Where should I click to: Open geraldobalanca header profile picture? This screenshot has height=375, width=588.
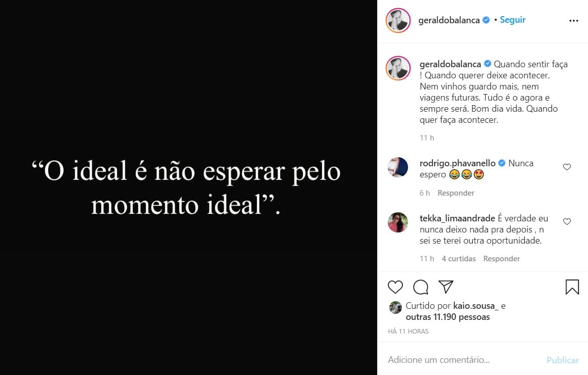[398, 20]
